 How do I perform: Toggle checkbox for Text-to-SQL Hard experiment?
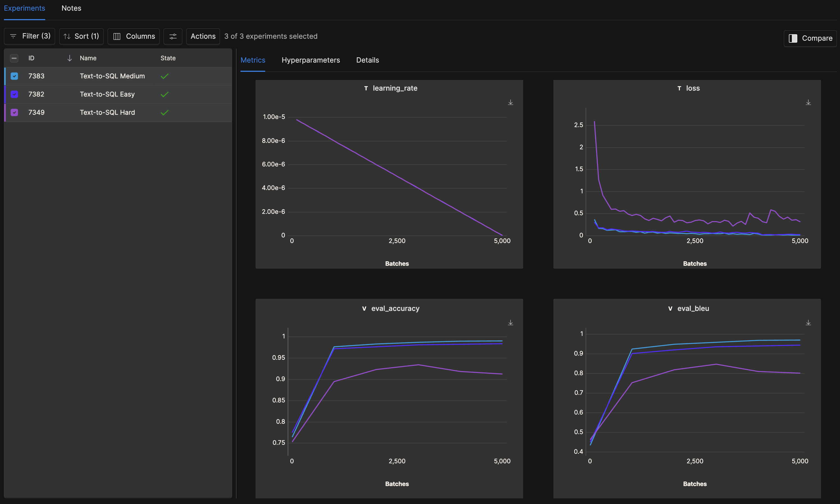[14, 113]
